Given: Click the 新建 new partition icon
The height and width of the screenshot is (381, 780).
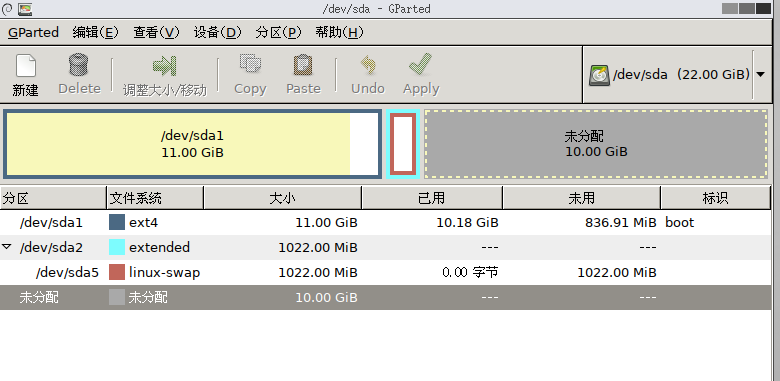Looking at the screenshot, I should [x=26, y=66].
